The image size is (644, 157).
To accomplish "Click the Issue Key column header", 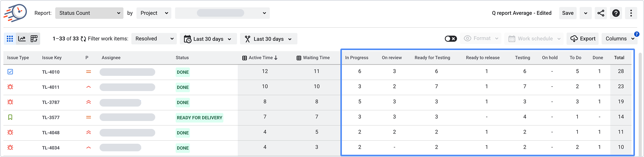I will coord(52,58).
